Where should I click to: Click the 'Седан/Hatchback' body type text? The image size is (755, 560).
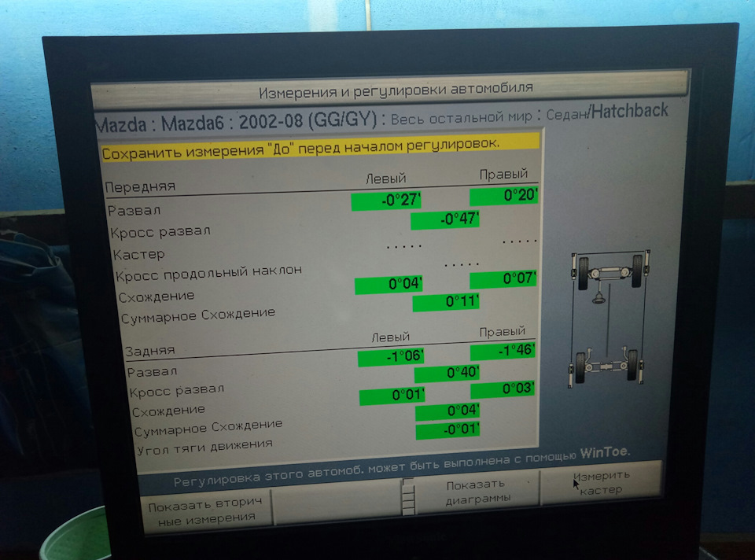(x=607, y=112)
